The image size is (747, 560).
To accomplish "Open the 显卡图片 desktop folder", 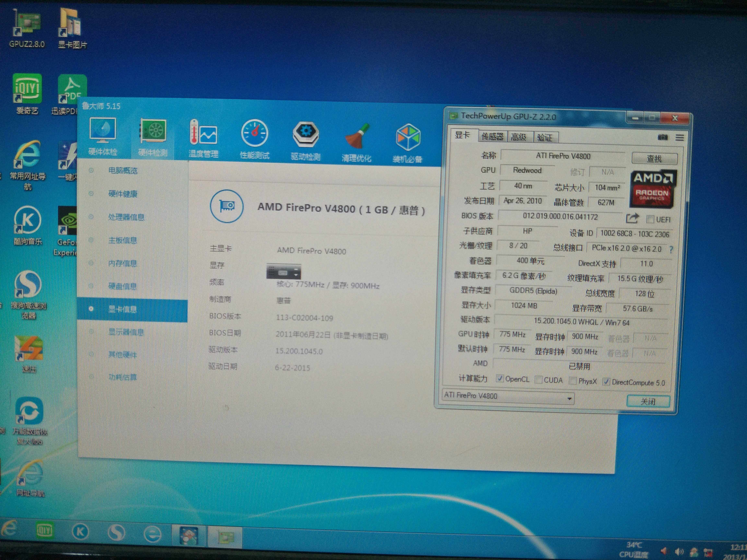I will pos(72,29).
